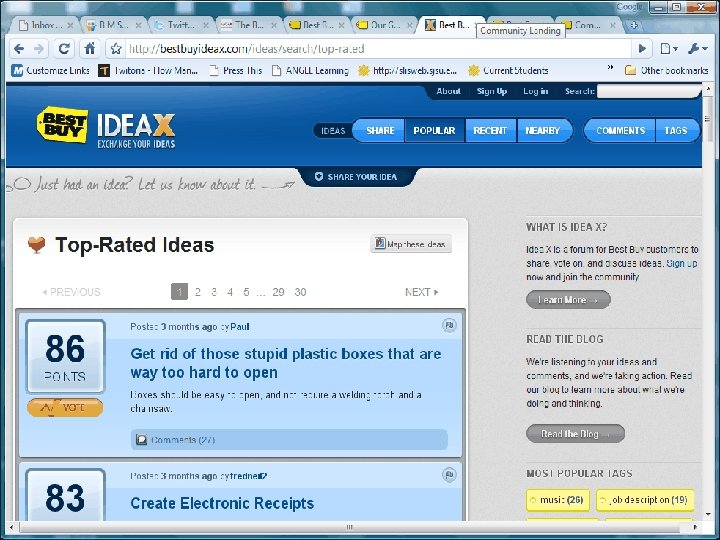Select the job description (19) tag
The image size is (720, 540).
(645, 500)
